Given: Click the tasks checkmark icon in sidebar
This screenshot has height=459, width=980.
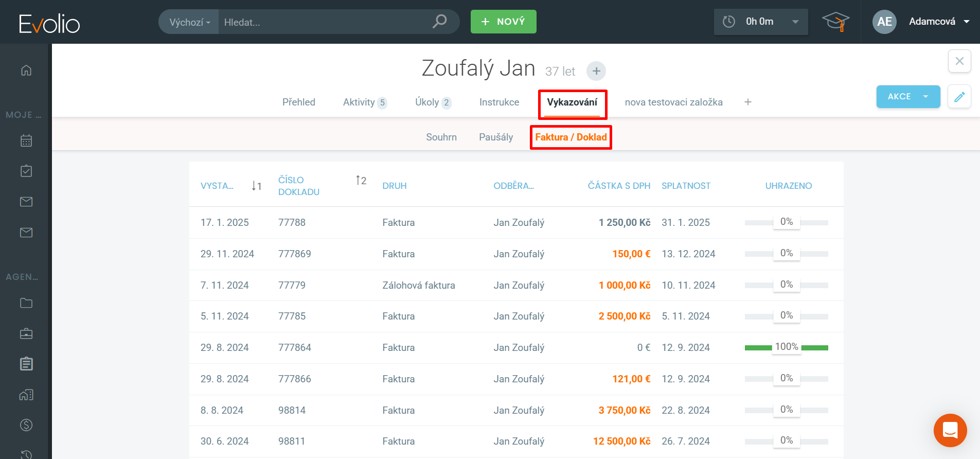Looking at the screenshot, I should [26, 171].
